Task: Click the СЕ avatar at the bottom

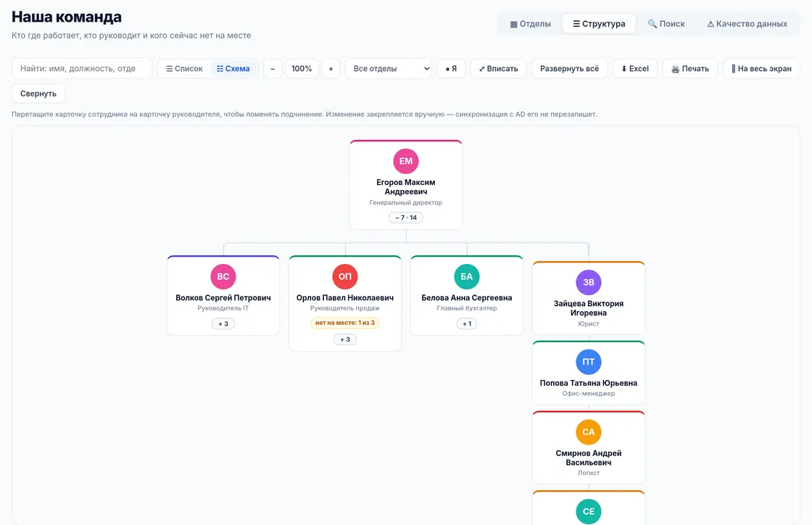Action: coord(589,511)
